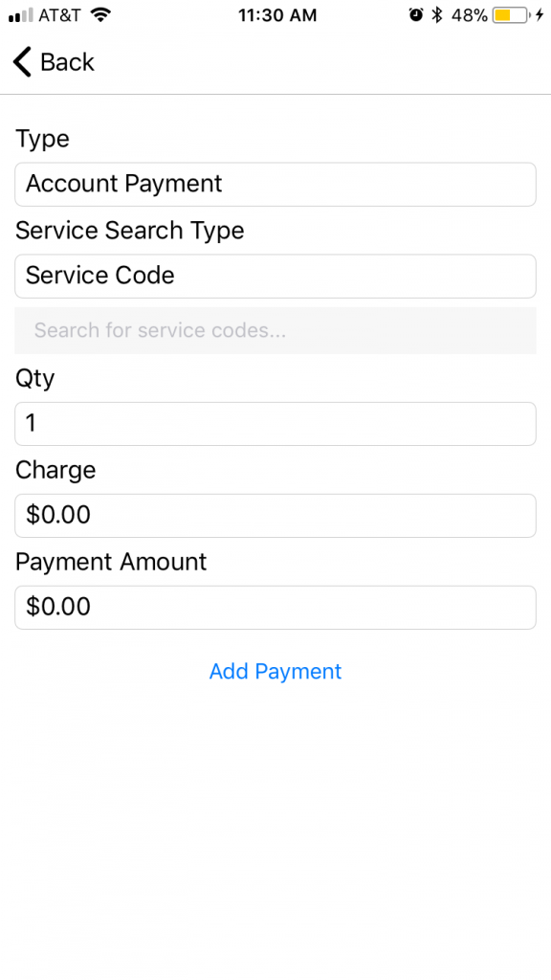
Task: Tap the Back chevron arrow icon
Action: tap(22, 62)
